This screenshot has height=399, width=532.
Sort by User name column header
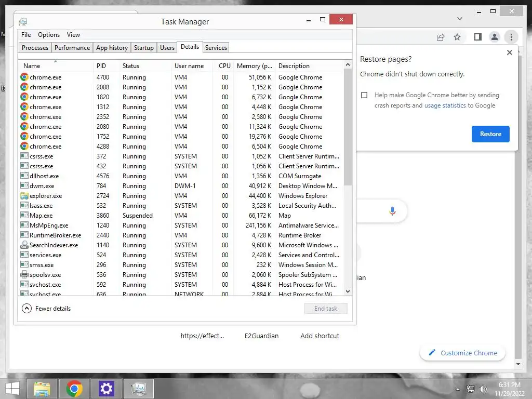tap(192, 66)
